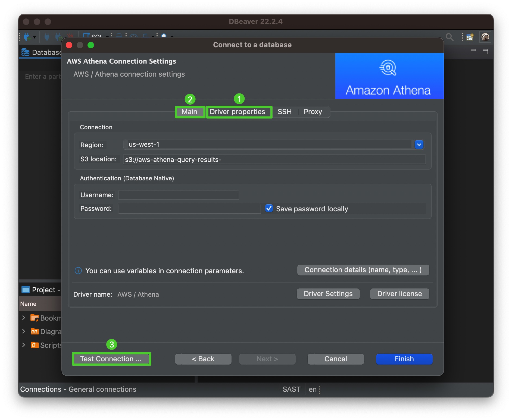Screen dimensions: 512x420
Task: Click the Database Navigator stack icon
Action: coord(25,52)
